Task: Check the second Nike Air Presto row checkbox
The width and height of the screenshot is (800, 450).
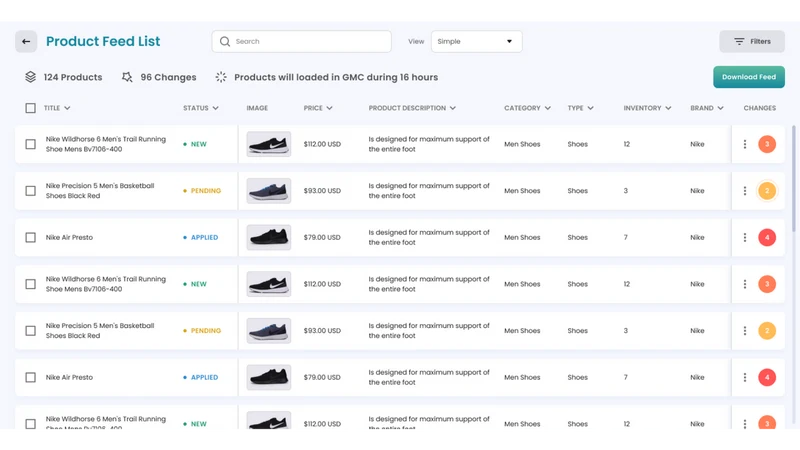Action: tap(31, 378)
